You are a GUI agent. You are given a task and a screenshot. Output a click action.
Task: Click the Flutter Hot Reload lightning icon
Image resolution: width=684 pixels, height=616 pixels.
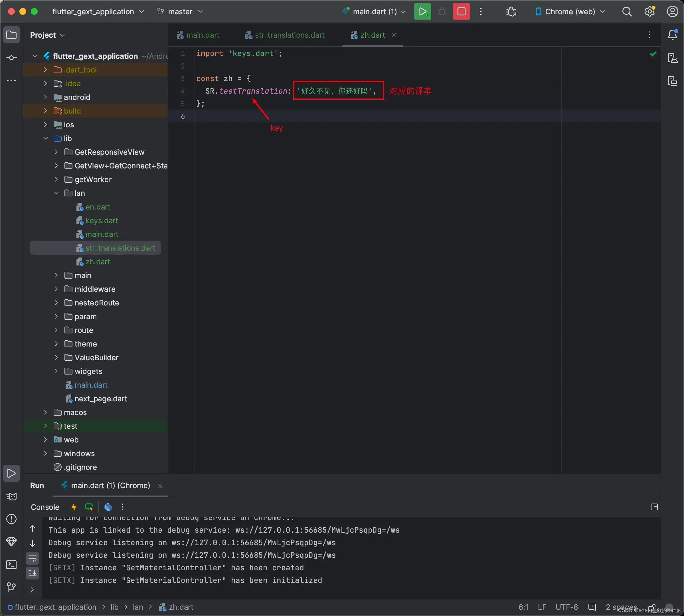(74, 507)
